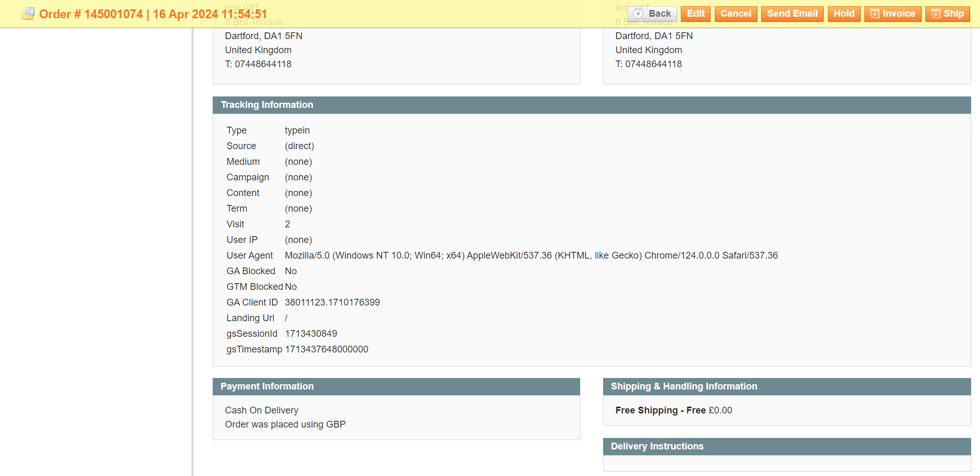The height and width of the screenshot is (476, 980).
Task: Click the Tracking Information section header
Action: (x=267, y=105)
